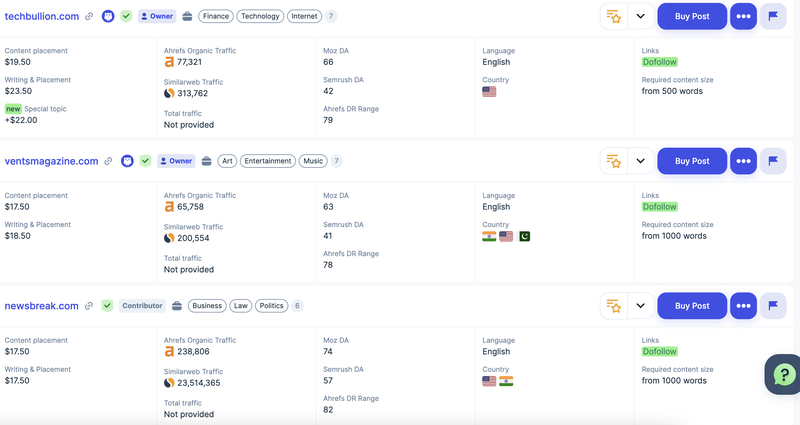Open the help question mark widget

(782, 374)
